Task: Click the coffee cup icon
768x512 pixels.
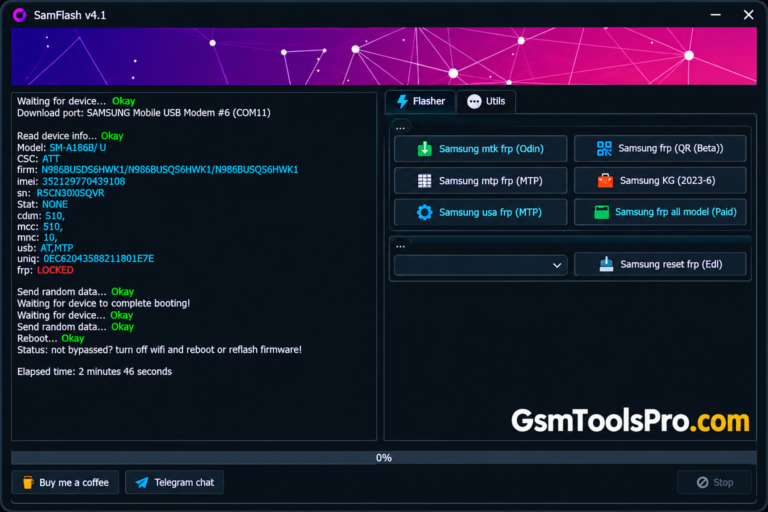Action: [x=28, y=483]
